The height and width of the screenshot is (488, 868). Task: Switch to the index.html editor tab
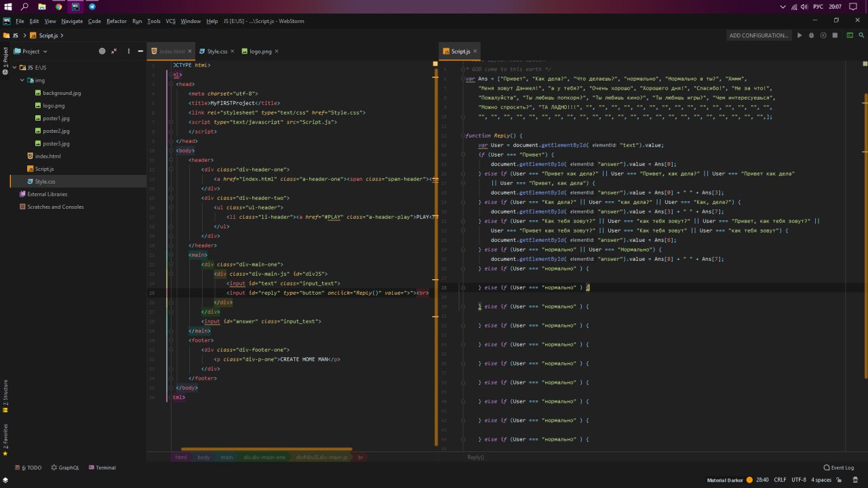172,52
